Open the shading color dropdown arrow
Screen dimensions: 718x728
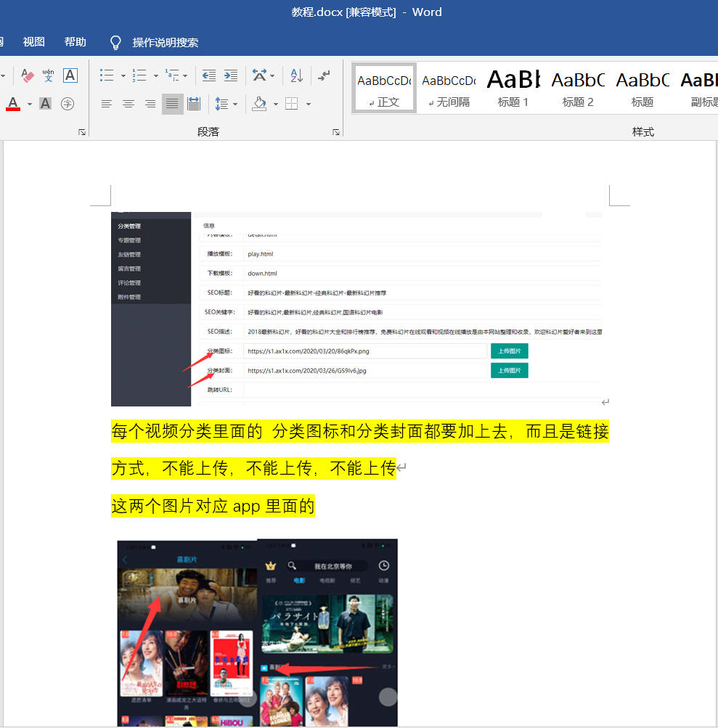(x=275, y=104)
